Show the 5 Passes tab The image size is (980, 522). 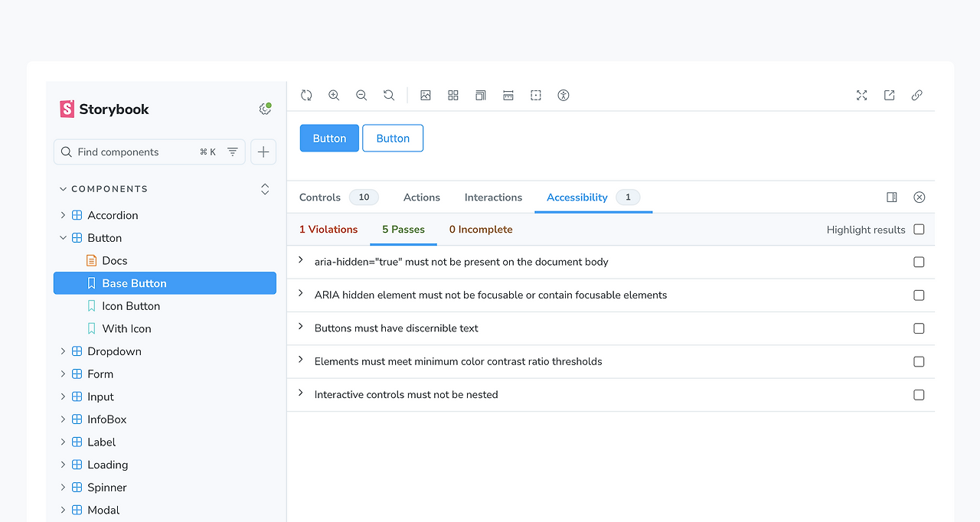pos(403,229)
